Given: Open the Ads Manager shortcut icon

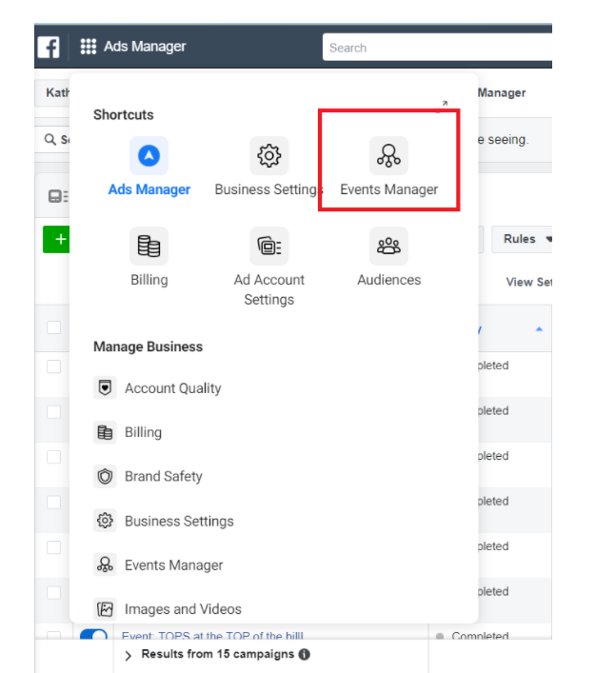Looking at the screenshot, I should tap(149, 155).
